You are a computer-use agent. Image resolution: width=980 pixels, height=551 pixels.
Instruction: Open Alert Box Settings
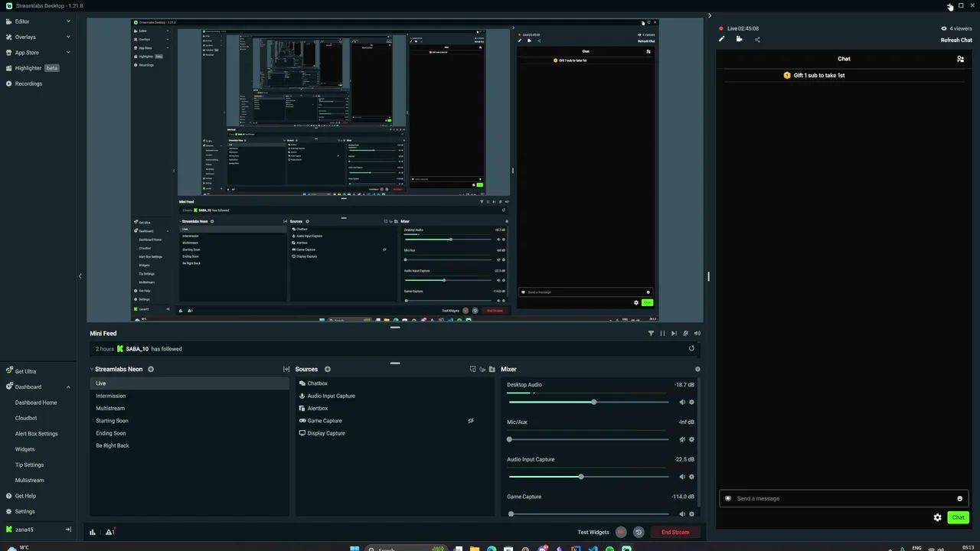click(37, 434)
